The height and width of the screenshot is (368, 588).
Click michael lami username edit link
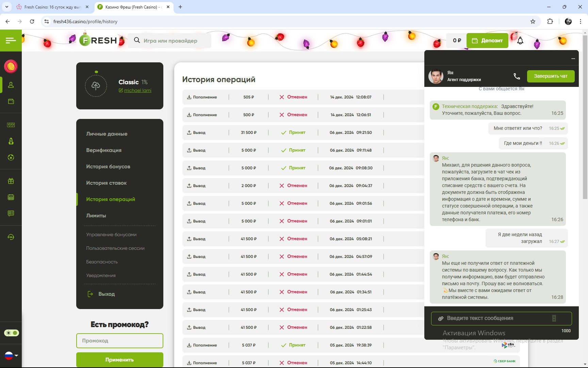(x=135, y=90)
